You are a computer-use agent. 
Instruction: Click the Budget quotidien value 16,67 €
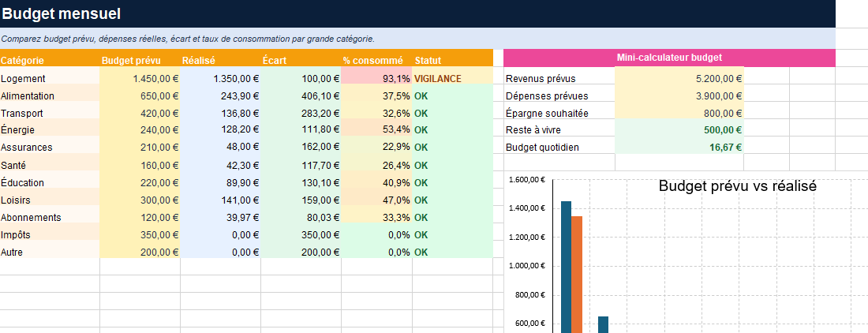click(x=679, y=147)
